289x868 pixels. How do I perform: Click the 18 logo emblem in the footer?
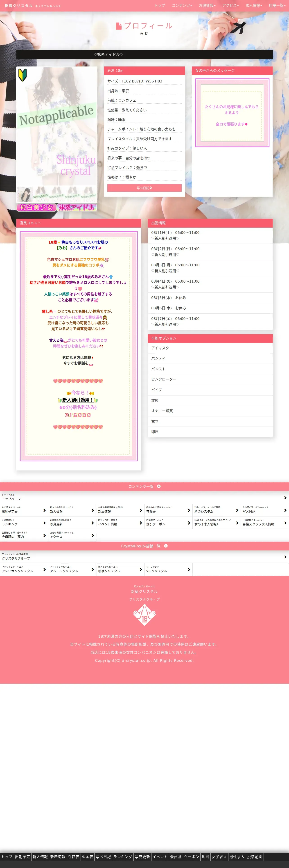click(x=144, y=615)
